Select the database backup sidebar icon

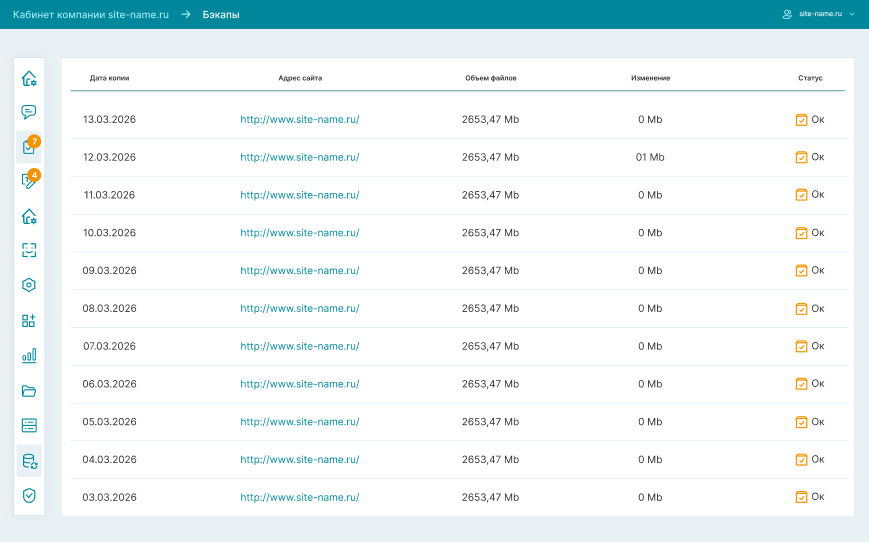point(29,461)
